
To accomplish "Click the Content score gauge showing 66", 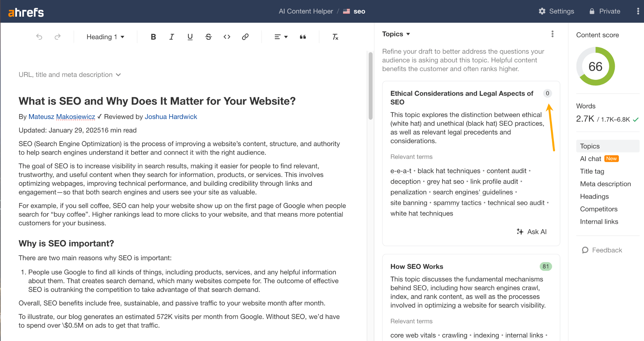I will click(x=595, y=66).
